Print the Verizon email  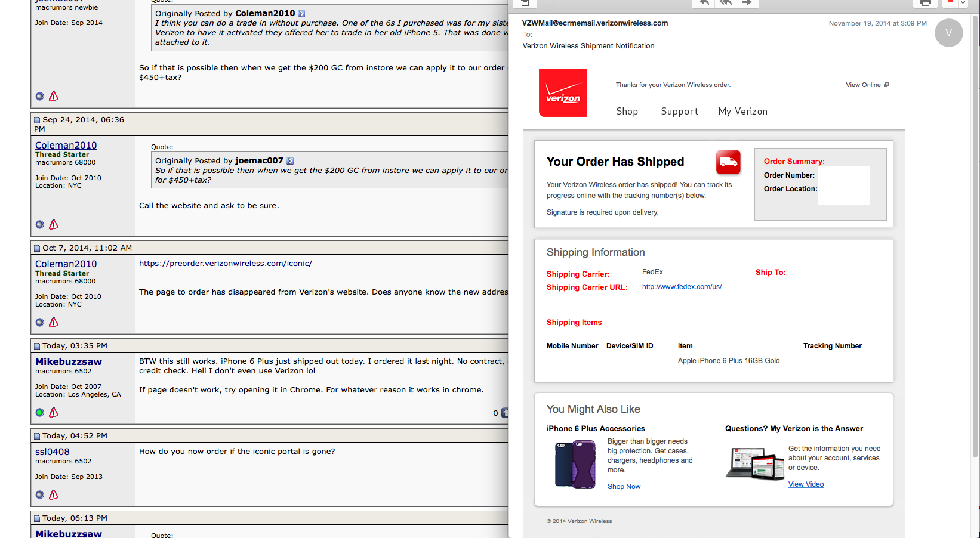pyautogui.click(x=925, y=3)
